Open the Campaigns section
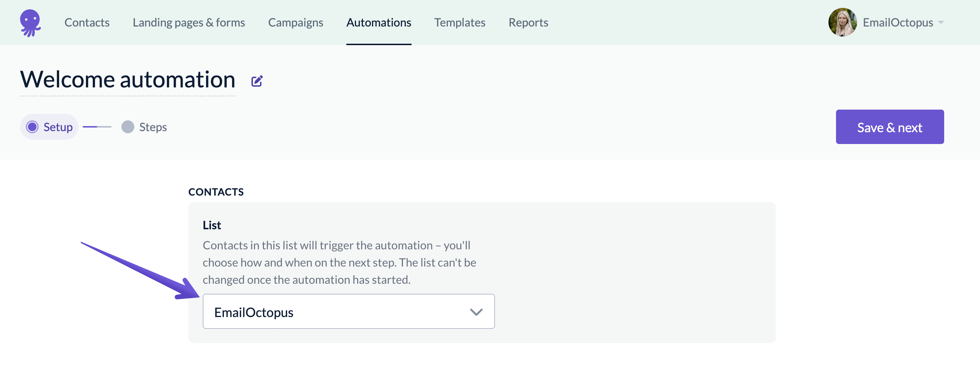The image size is (980, 374). point(296,23)
